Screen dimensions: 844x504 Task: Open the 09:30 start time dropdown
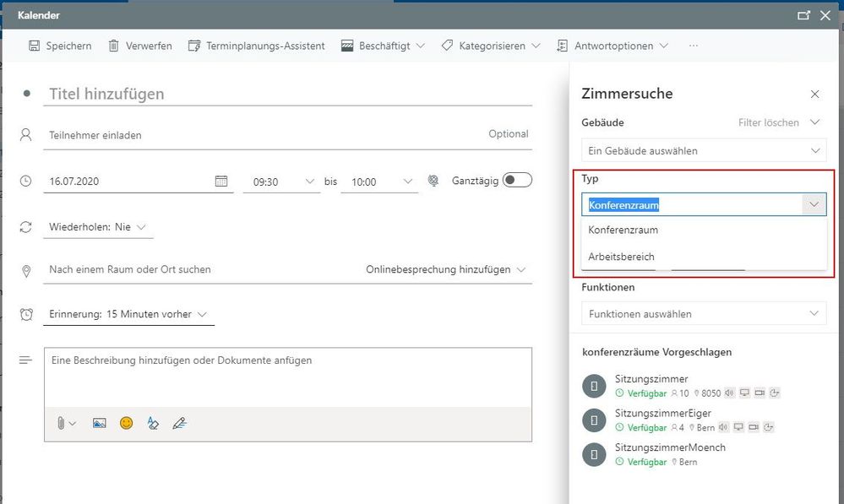pos(281,182)
